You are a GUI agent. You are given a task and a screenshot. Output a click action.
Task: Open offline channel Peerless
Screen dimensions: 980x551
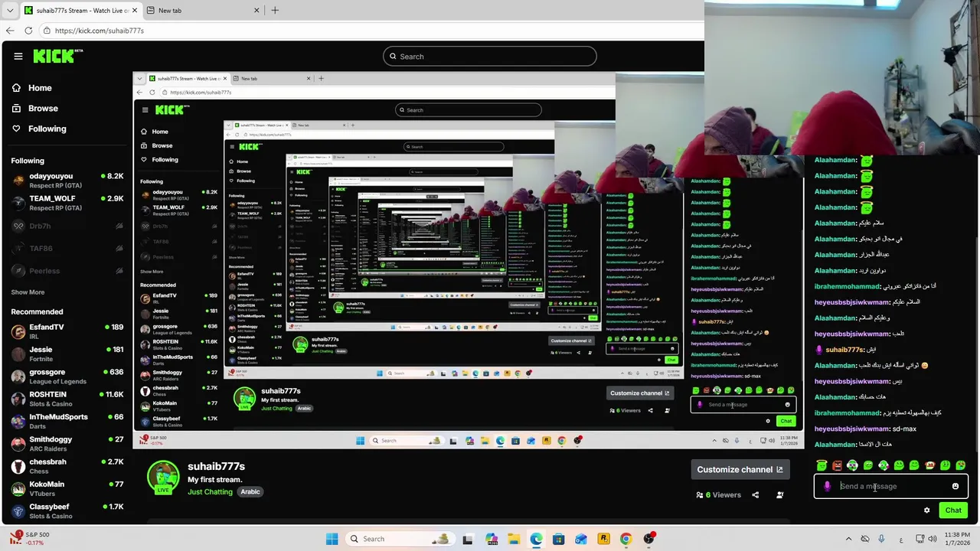coord(67,271)
